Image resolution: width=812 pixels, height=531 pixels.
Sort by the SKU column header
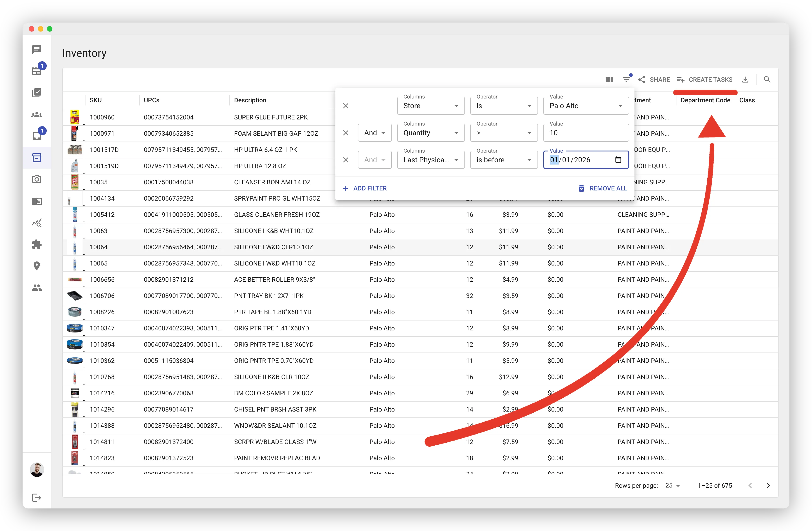[96, 100]
